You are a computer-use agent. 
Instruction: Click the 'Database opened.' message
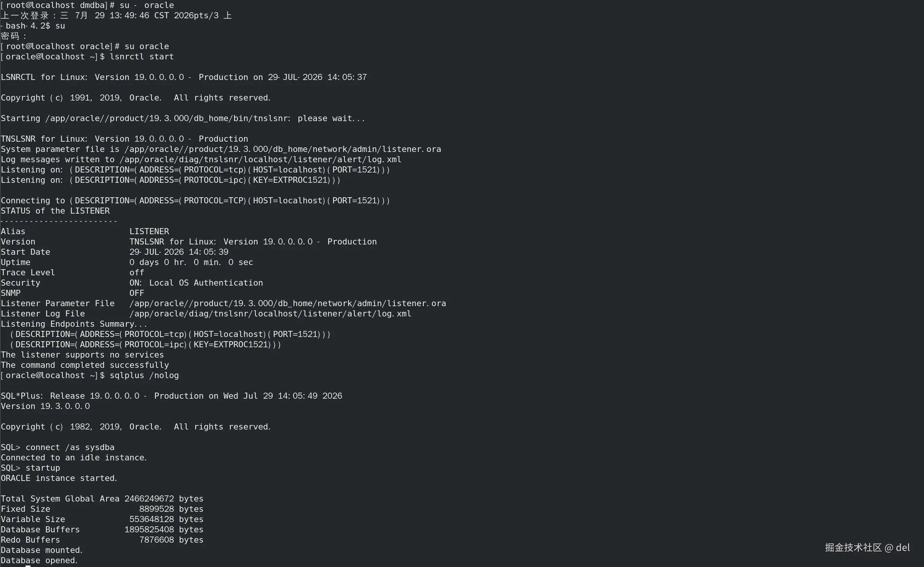(x=39, y=561)
